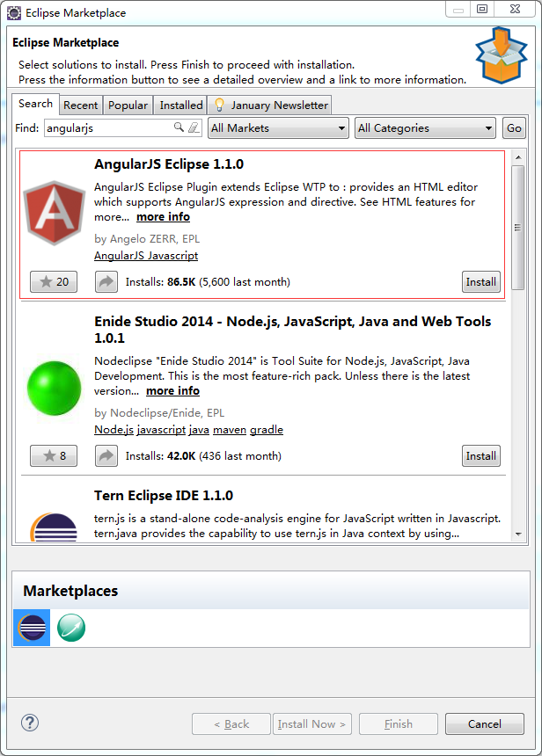
Task: Click the Eclipse Marketplace window title icon
Action: (x=14, y=13)
